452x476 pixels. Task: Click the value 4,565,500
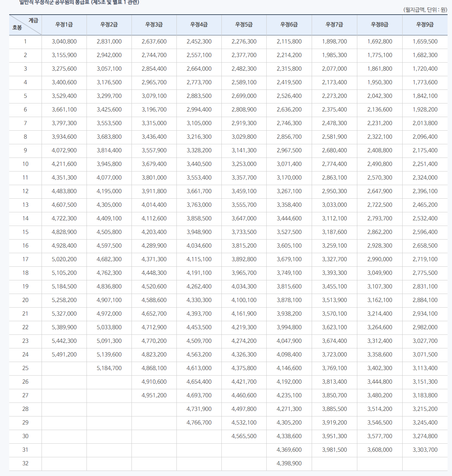pyautogui.click(x=244, y=436)
